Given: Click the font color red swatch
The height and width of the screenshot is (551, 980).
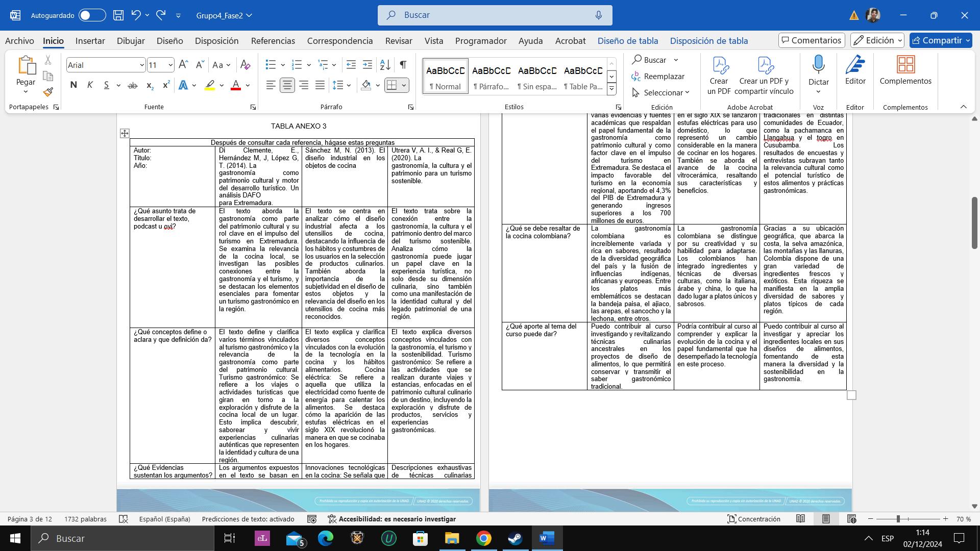Looking at the screenshot, I should 236,85.
